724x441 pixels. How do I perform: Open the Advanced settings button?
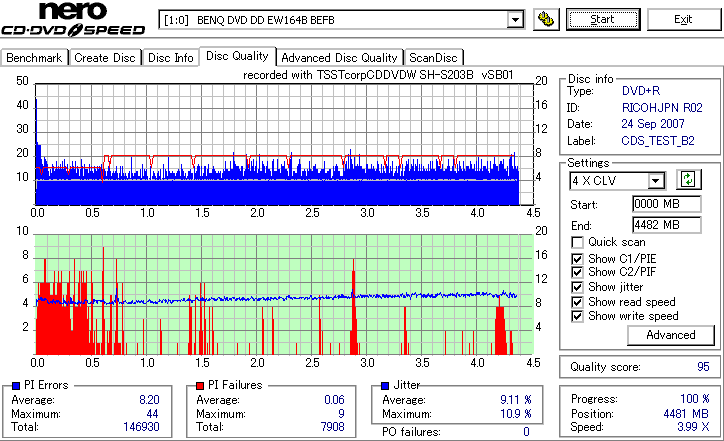click(670, 335)
